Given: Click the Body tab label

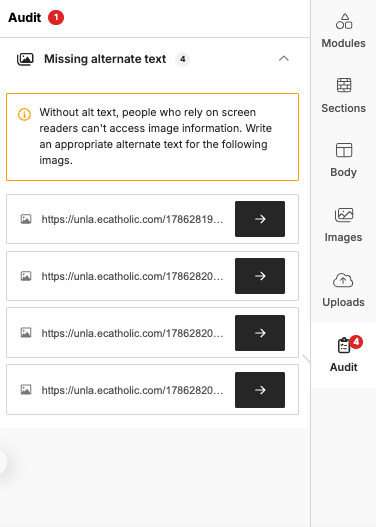Looking at the screenshot, I should (x=343, y=172).
